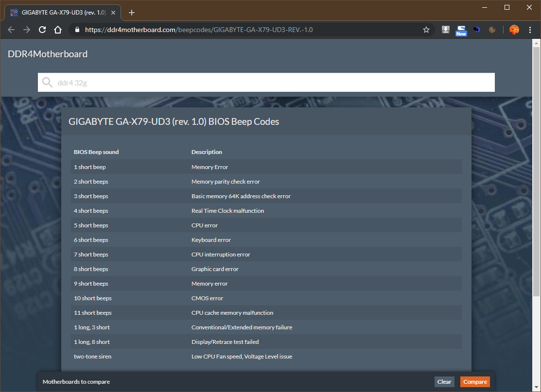Screen dimensions: 541x392
Task: Click 'CPU interruption error' description
Action: pos(221,255)
